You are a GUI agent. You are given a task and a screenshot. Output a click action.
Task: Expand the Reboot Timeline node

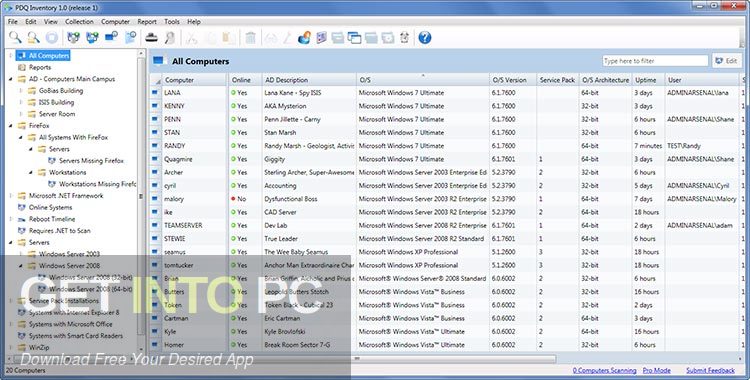tap(11, 219)
